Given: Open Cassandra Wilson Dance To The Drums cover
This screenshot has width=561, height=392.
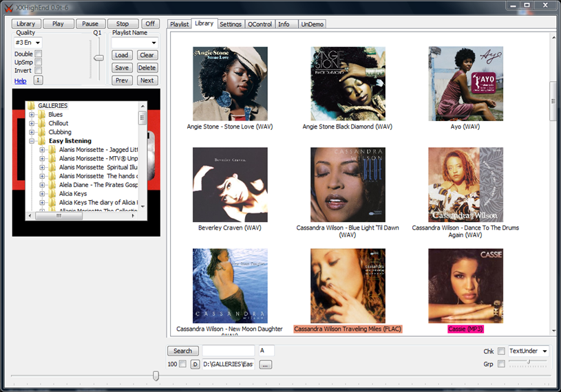Looking at the screenshot, I should click(x=466, y=185).
